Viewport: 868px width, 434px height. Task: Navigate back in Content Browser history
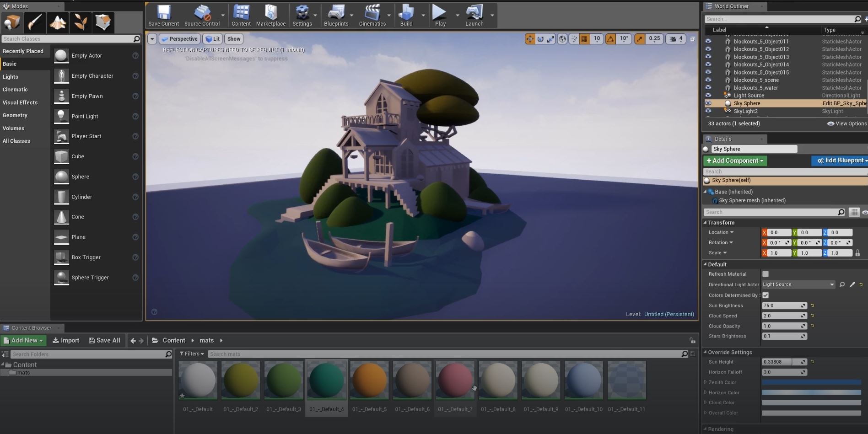[x=133, y=340]
